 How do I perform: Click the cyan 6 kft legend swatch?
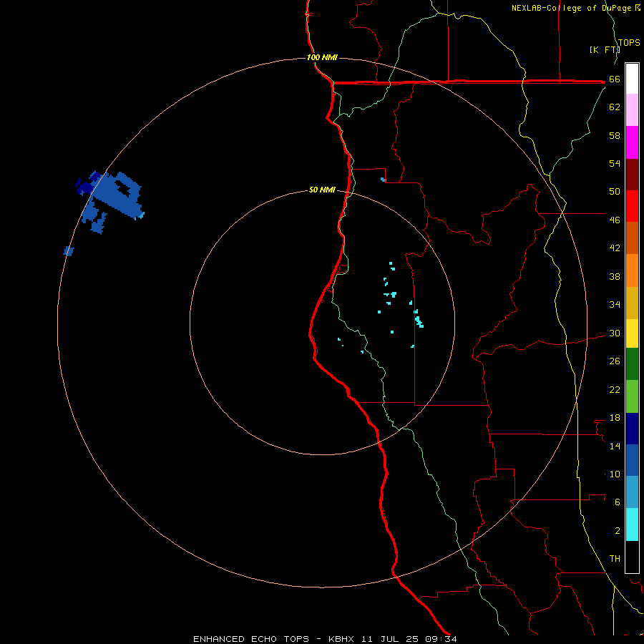point(632,525)
